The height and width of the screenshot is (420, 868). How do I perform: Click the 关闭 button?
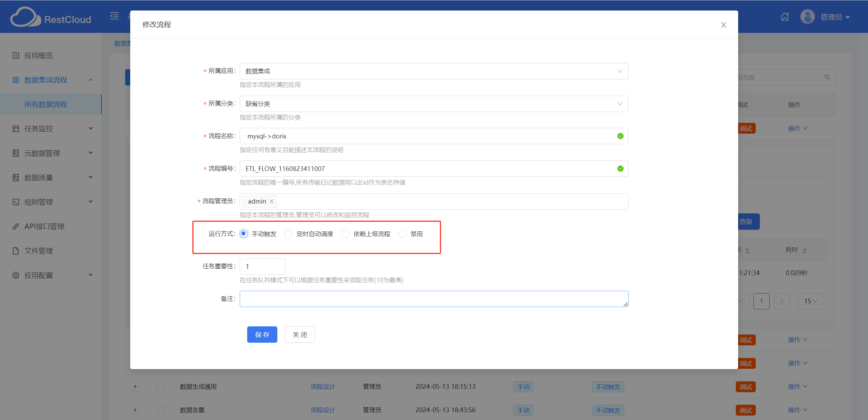pyautogui.click(x=299, y=335)
